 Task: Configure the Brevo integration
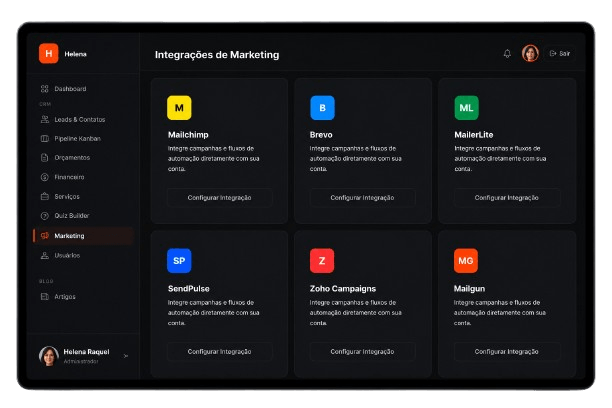[x=363, y=198]
